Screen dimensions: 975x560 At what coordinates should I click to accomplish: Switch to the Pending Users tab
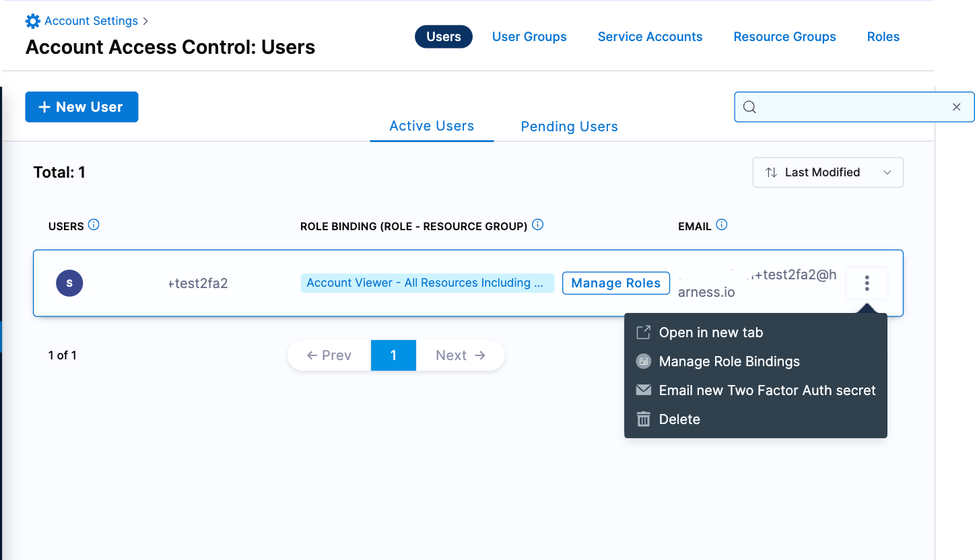(x=569, y=127)
